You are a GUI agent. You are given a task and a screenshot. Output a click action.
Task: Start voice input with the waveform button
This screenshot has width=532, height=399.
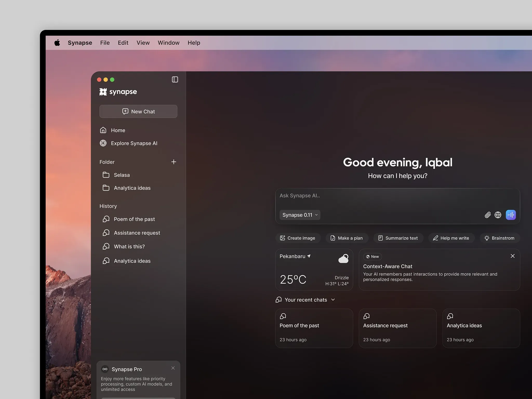point(511,215)
